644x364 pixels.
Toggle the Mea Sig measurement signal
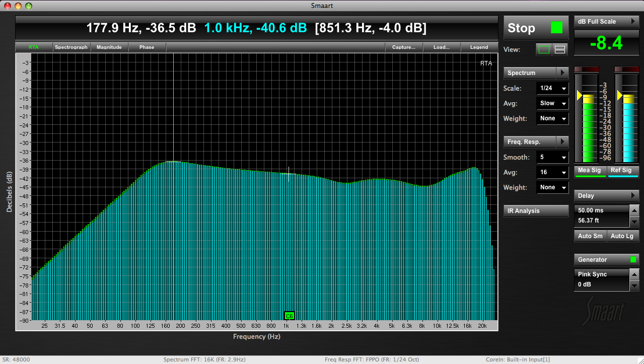589,171
